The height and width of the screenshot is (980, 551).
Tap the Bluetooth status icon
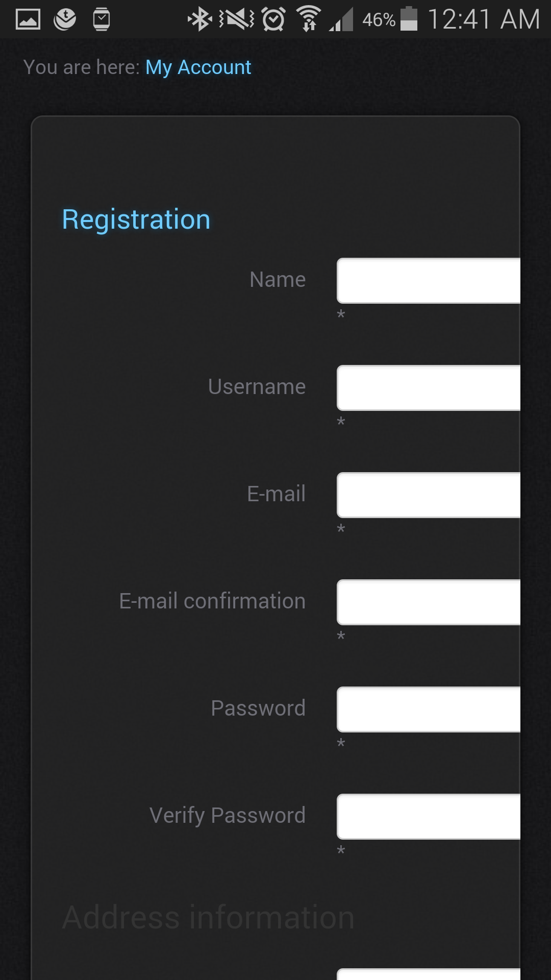pyautogui.click(x=199, y=19)
